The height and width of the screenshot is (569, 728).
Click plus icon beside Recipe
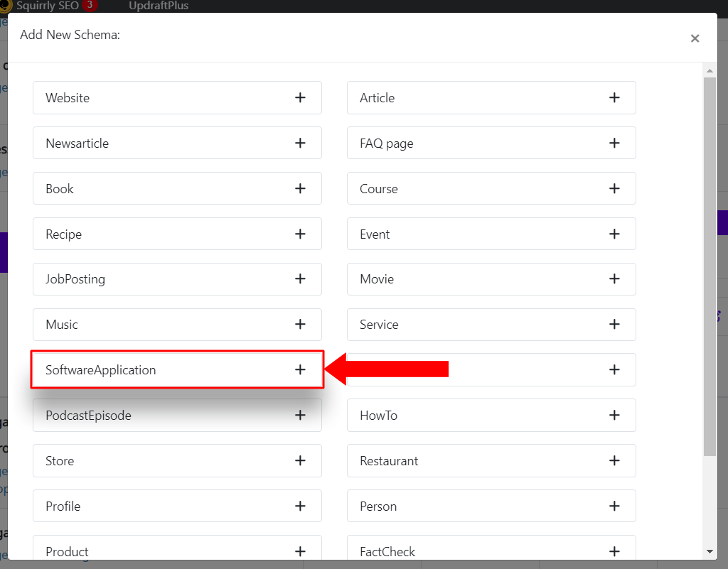point(300,234)
